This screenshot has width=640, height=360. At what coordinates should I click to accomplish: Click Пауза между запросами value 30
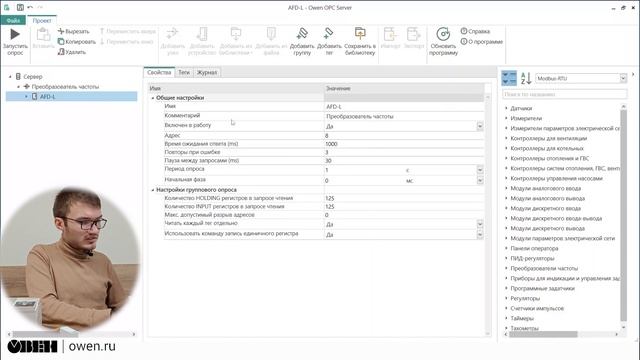(404, 160)
